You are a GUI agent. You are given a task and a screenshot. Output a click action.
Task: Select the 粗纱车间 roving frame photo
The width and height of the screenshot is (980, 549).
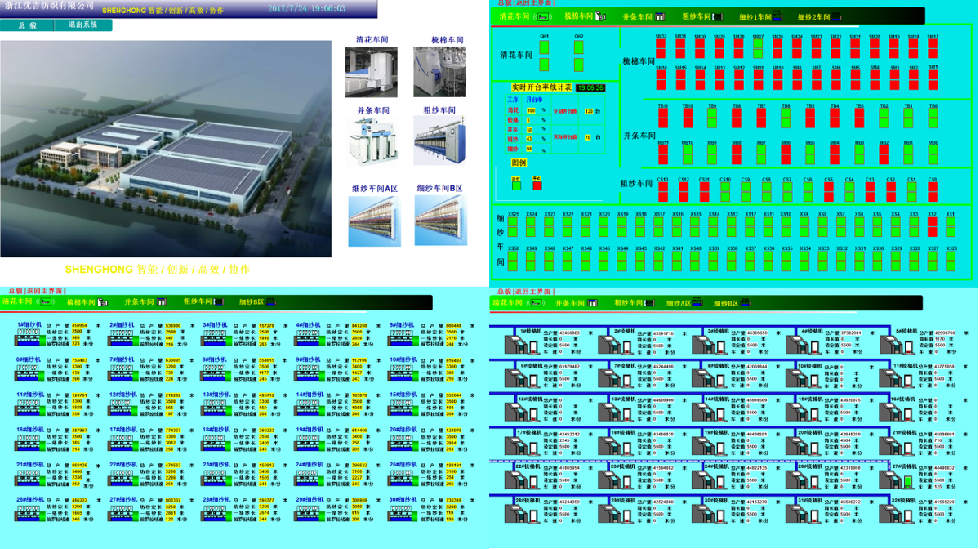[x=439, y=141]
